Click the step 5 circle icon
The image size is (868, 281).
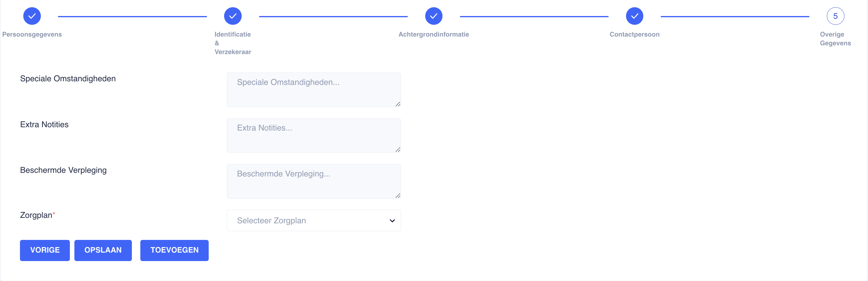(x=835, y=16)
